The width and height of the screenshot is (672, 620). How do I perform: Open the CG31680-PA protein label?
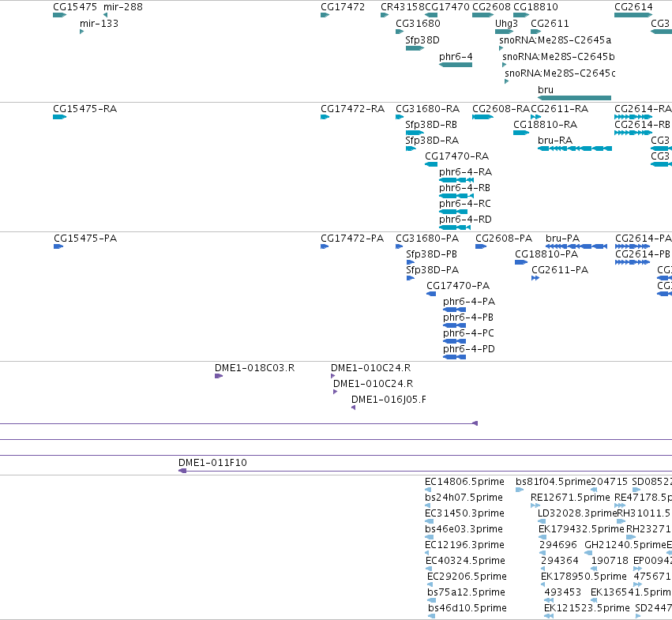427,239
